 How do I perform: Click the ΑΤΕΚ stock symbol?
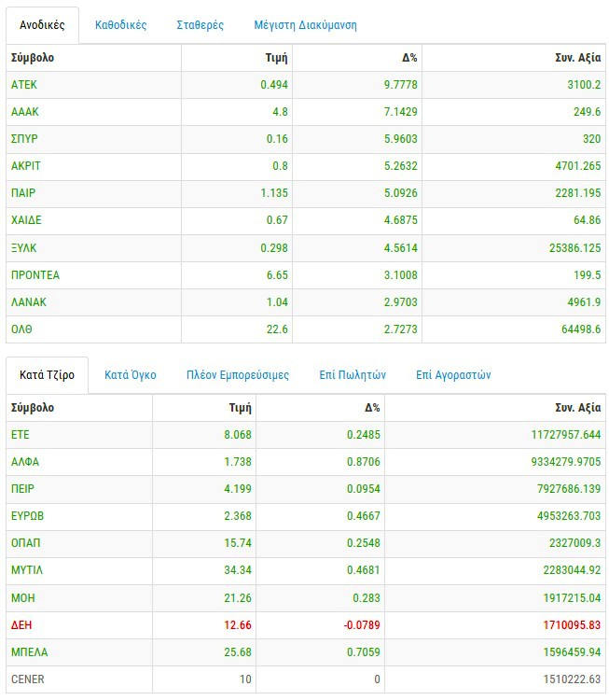24,85
